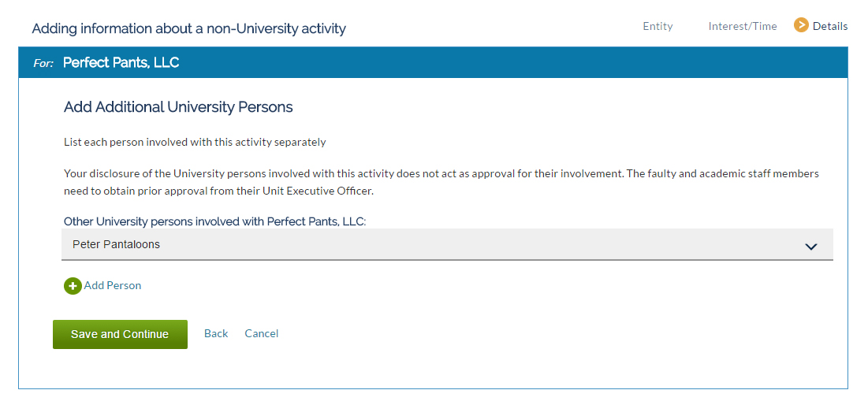The width and height of the screenshot is (868, 416).
Task: Click the orange arrow icon beside Details
Action: pyautogui.click(x=801, y=25)
